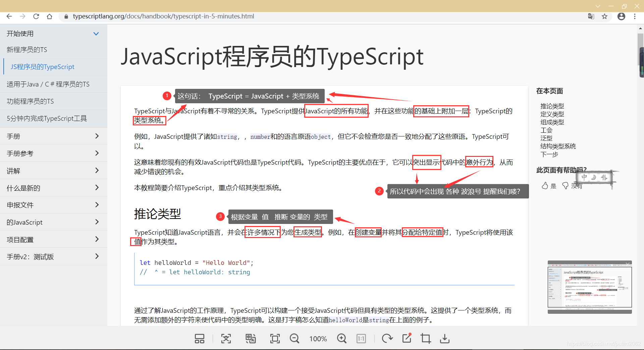Jump to 组成类型 in page contents
The image size is (644, 350).
click(552, 122)
